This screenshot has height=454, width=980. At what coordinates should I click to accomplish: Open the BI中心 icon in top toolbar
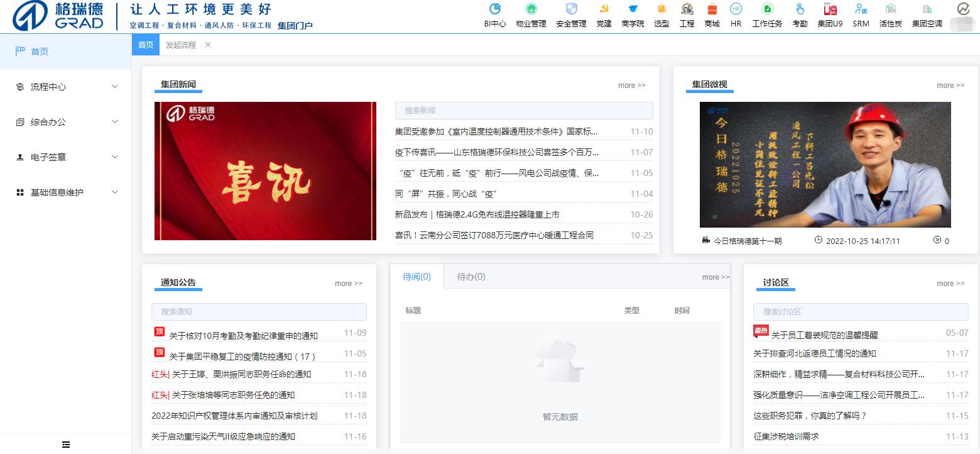[x=494, y=10]
